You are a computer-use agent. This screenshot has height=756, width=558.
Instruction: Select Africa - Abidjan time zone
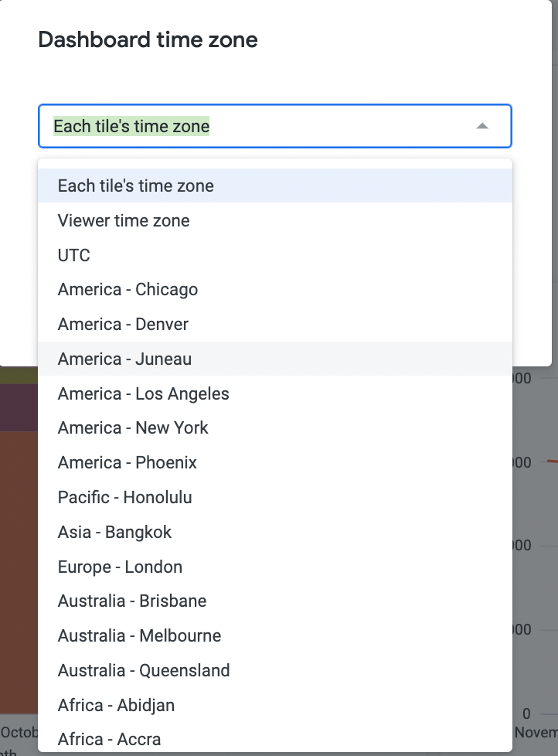click(116, 705)
